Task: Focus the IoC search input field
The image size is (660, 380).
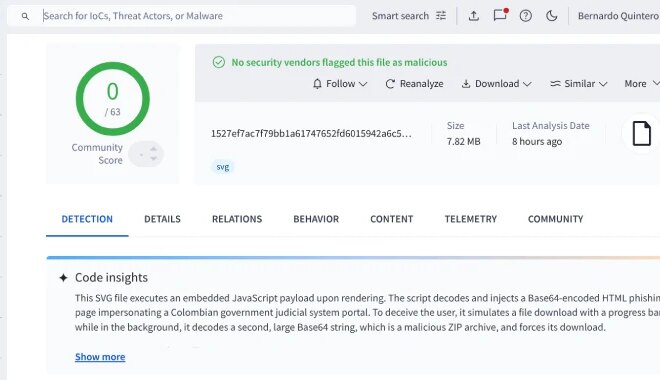Action: click(x=181, y=16)
